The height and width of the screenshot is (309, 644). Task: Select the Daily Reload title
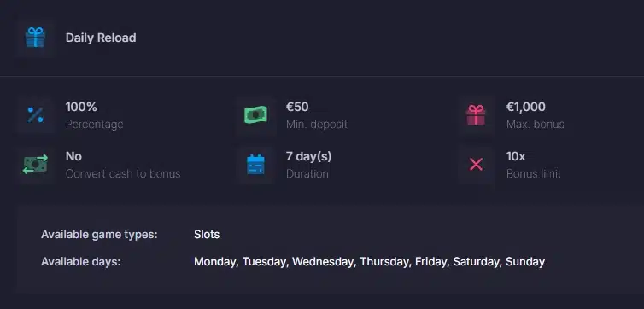click(101, 38)
